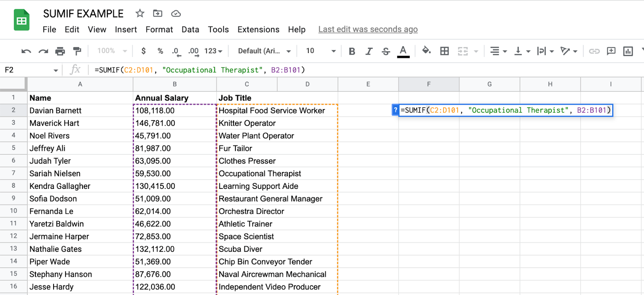Select row 7 header
This screenshot has width=644, height=295.
13,173
